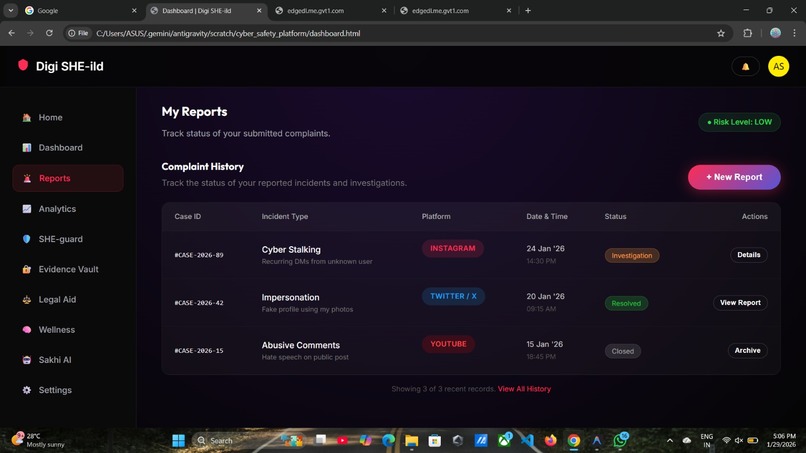This screenshot has width=806, height=453.
Task: Select Reports in the sidebar
Action: tap(68, 178)
